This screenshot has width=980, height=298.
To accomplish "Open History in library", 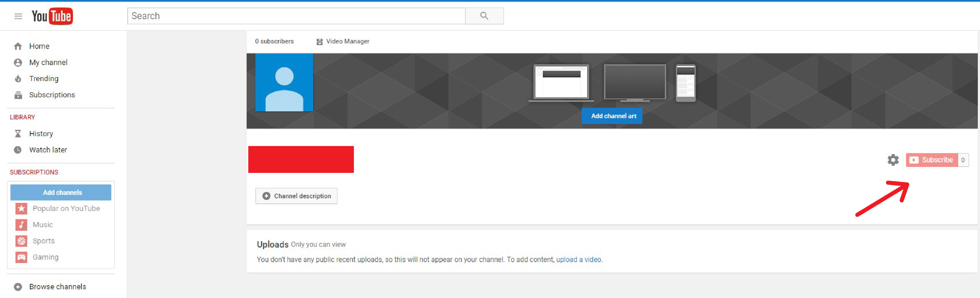I will 41,133.
